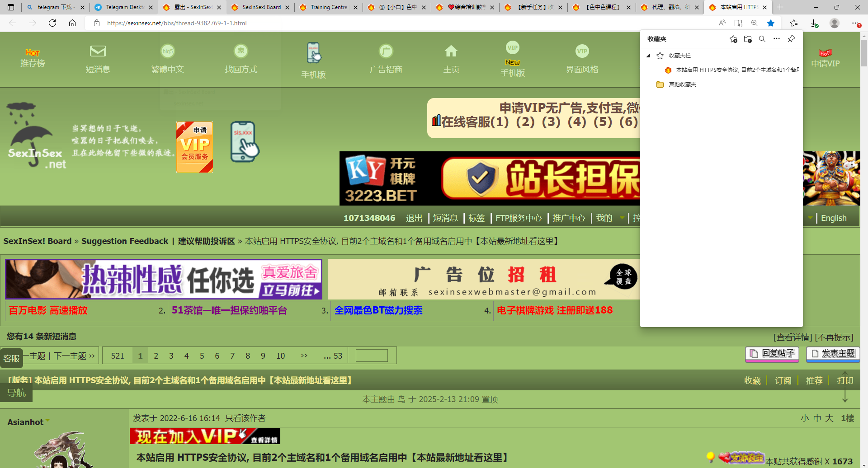Go to page 2 of the thread

pyautogui.click(x=156, y=356)
